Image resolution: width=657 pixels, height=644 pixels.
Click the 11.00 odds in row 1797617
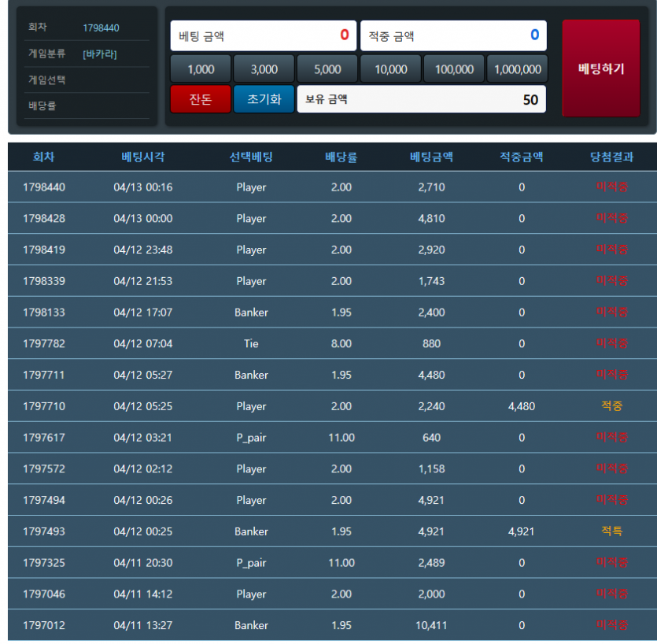click(x=341, y=438)
